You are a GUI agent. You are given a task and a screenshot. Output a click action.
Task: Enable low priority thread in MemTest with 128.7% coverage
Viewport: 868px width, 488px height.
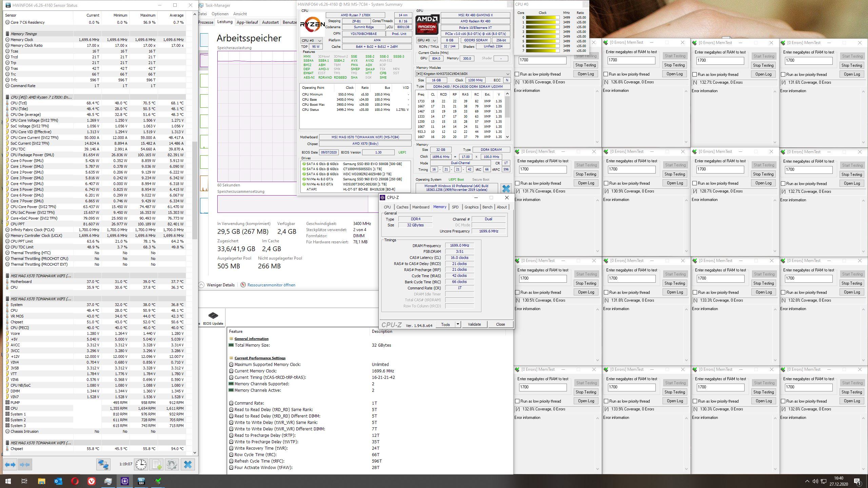point(695,183)
